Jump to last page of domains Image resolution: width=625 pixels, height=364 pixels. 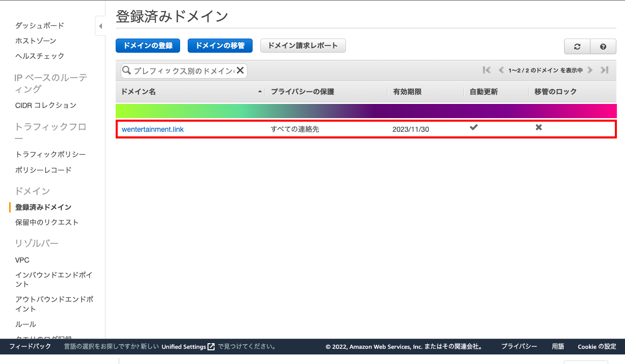[x=604, y=70]
